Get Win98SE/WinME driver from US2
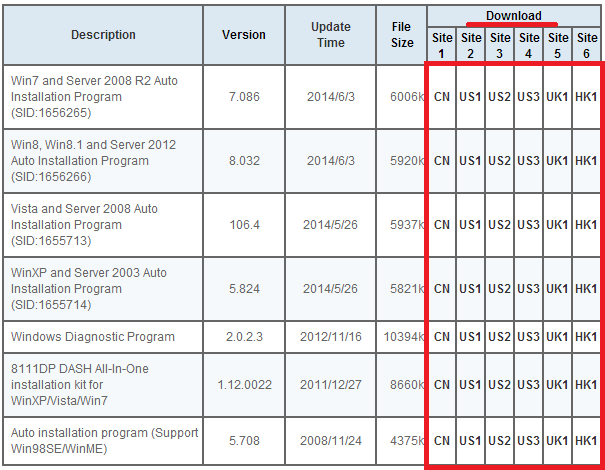This screenshot has height=470, width=605. [499, 441]
